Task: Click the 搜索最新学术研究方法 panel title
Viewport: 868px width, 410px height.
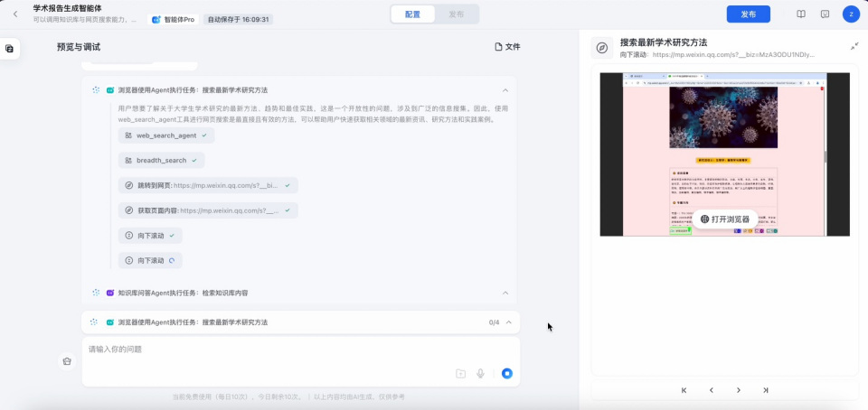Action: click(x=664, y=42)
